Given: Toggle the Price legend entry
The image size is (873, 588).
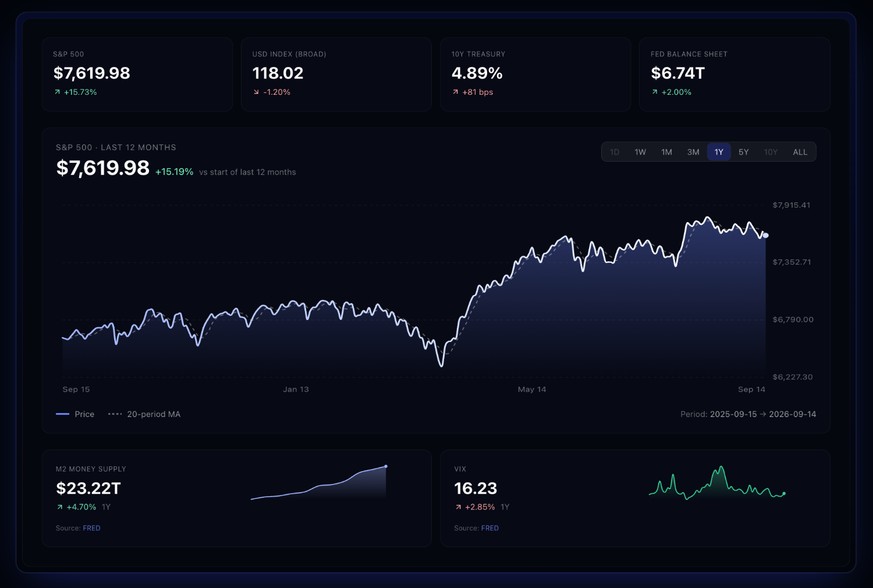Looking at the screenshot, I should (x=75, y=414).
